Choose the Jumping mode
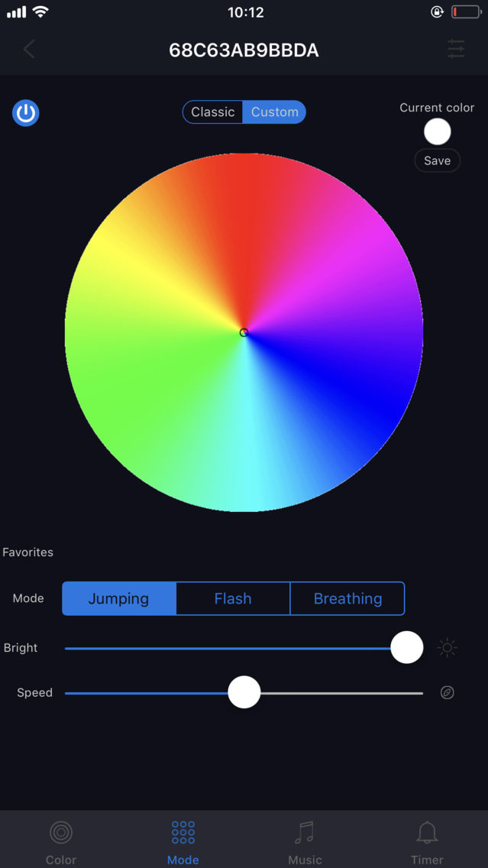The width and height of the screenshot is (488, 868). coord(119,598)
